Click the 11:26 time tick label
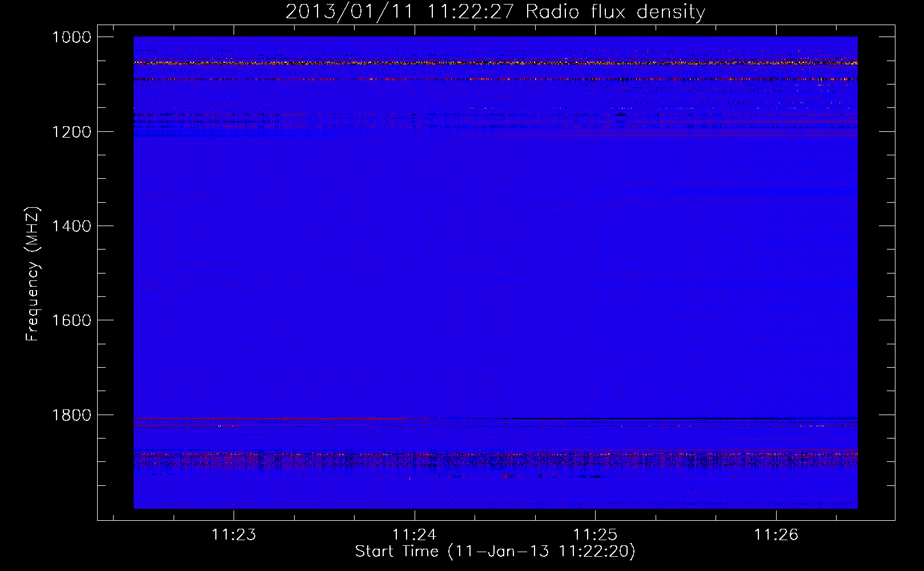Screen dimensions: 924x571 (x=776, y=534)
